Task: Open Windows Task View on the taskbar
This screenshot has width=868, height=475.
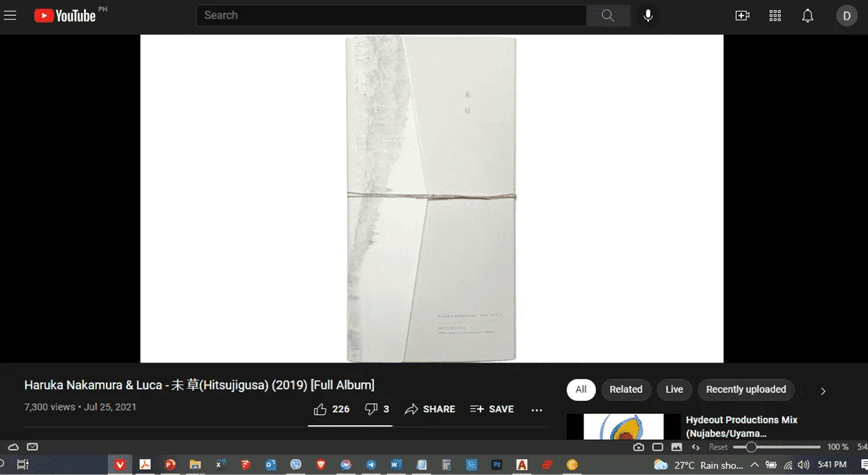Action: tap(22, 464)
